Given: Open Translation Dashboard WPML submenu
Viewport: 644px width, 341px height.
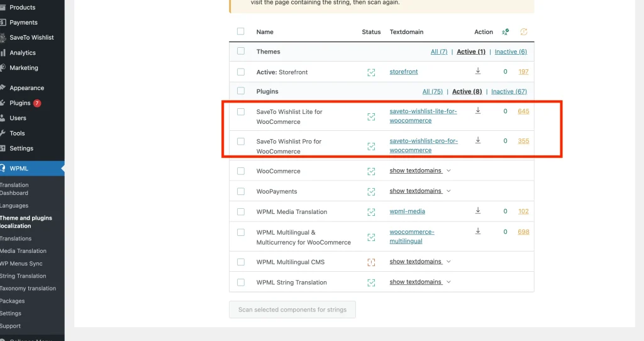Looking at the screenshot, I should coord(14,189).
